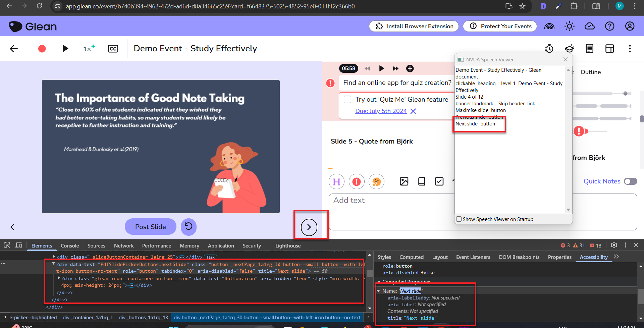Open the light theme sun icon
This screenshot has width=644, height=328.
pyautogui.click(x=569, y=26)
